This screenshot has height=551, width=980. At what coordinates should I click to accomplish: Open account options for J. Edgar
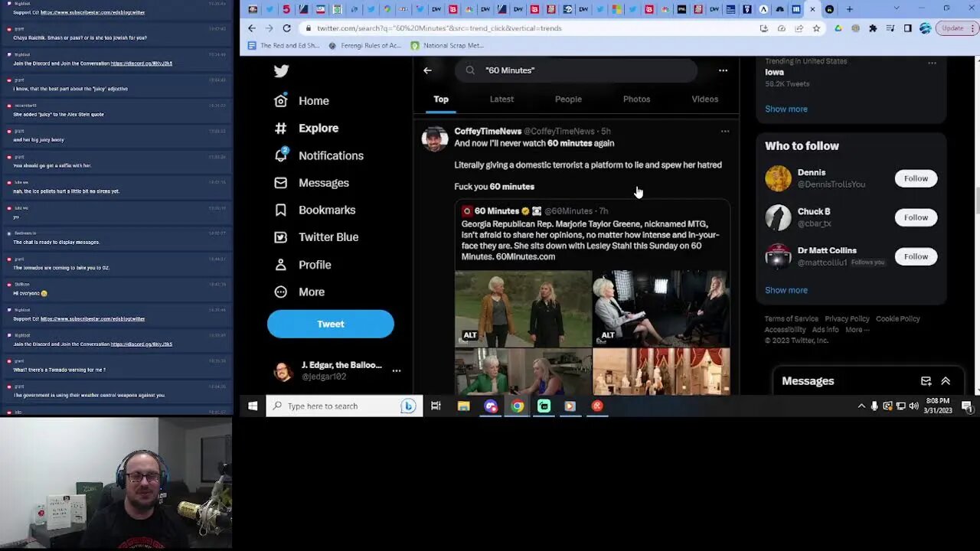tap(396, 370)
